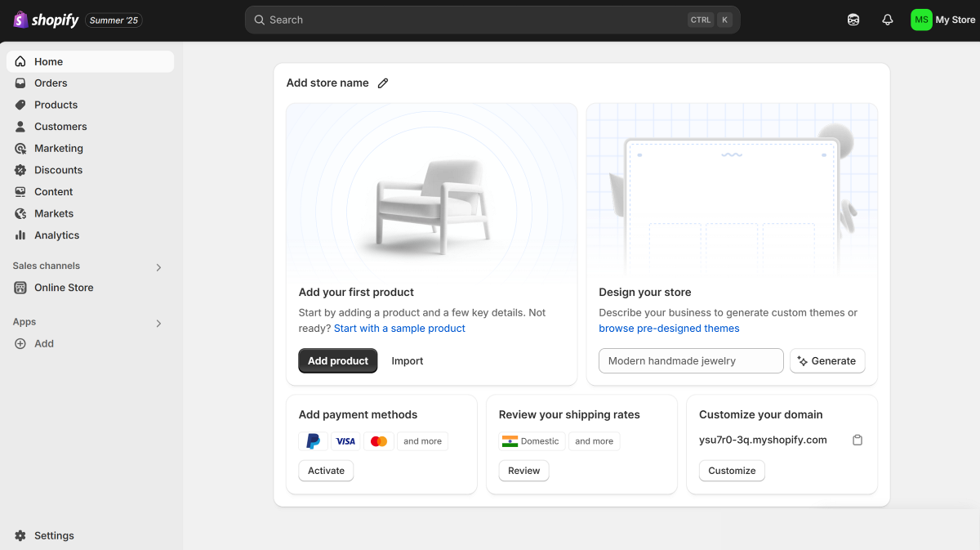Expand the Sales channels section chevron

pyautogui.click(x=158, y=267)
